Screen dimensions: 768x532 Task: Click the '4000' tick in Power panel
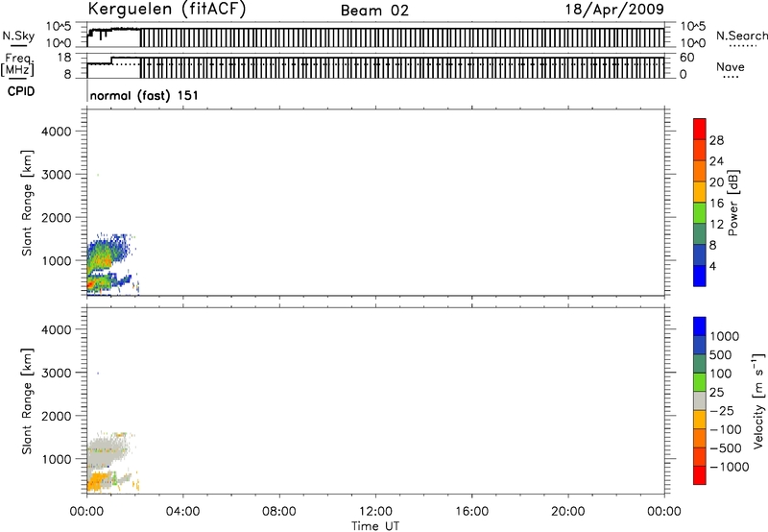[57, 132]
